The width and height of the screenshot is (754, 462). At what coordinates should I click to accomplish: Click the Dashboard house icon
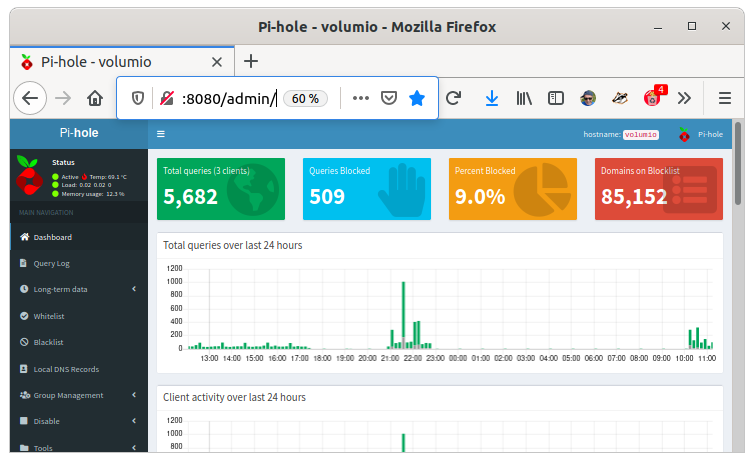point(24,237)
